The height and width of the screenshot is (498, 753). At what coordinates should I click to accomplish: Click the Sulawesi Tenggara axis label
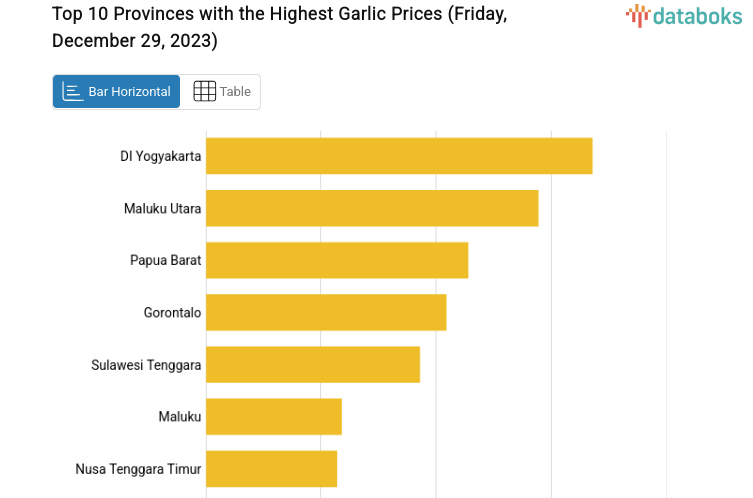(x=146, y=365)
